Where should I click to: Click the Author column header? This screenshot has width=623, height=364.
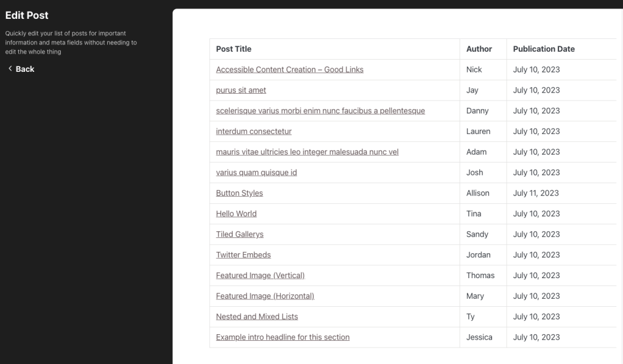tap(479, 49)
